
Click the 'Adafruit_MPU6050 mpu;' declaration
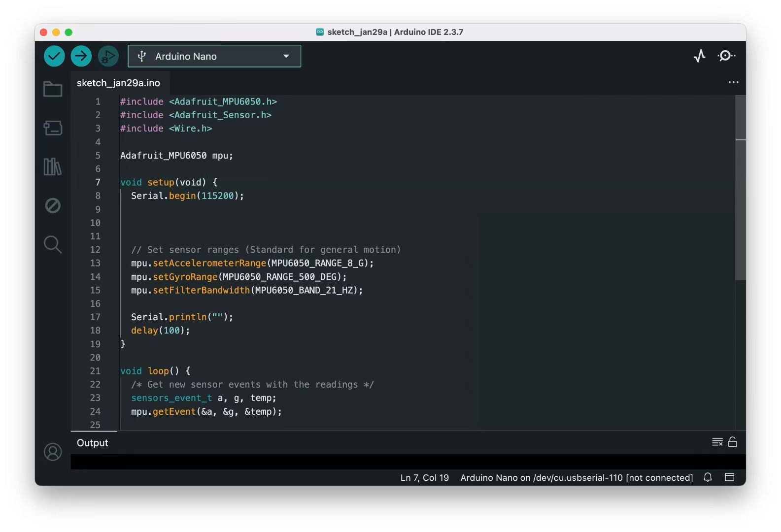pyautogui.click(x=176, y=155)
